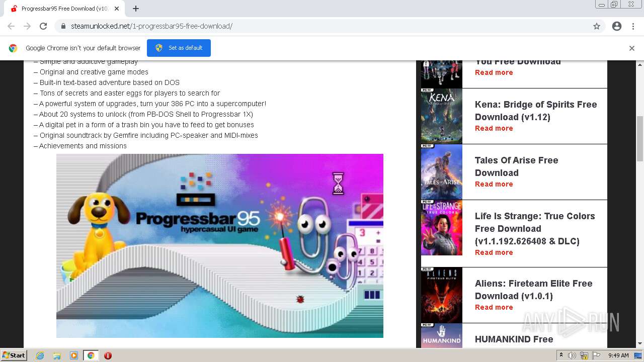Open Kena: Bridge of Spirits Free Download
Image resolution: width=644 pixels, height=362 pixels.
click(x=536, y=111)
